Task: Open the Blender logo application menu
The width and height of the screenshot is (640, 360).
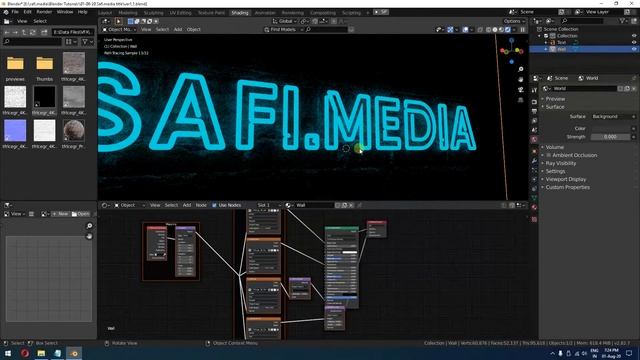Action: (6, 12)
